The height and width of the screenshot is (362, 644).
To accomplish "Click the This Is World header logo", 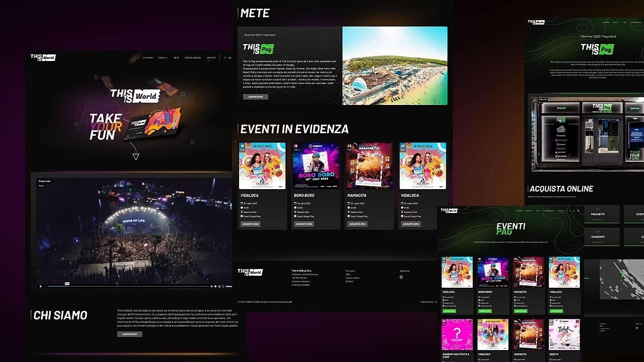I will 43,58.
